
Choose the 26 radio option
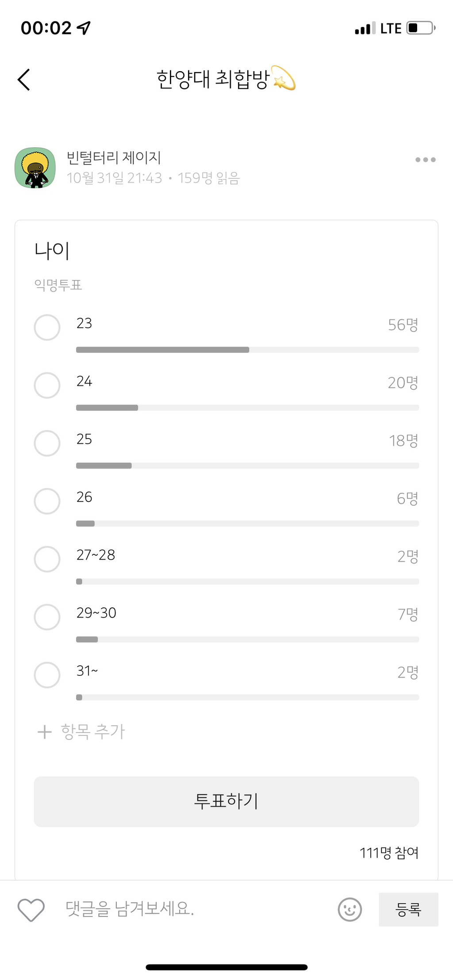(x=47, y=501)
